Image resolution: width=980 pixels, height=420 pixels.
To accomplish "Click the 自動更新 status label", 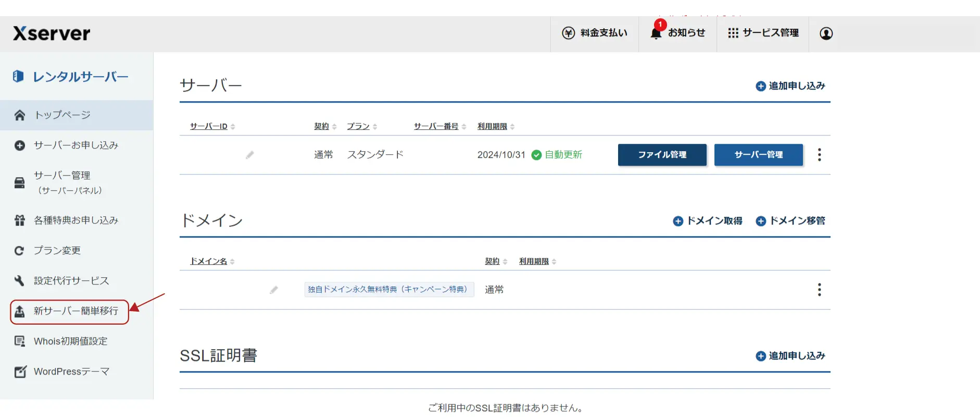I will pos(563,155).
